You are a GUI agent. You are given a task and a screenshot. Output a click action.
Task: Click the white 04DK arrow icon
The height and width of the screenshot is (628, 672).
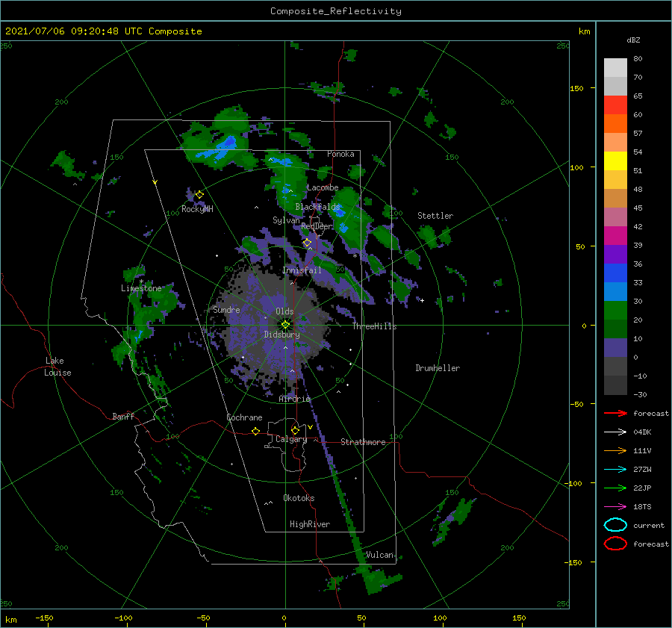[615, 432]
